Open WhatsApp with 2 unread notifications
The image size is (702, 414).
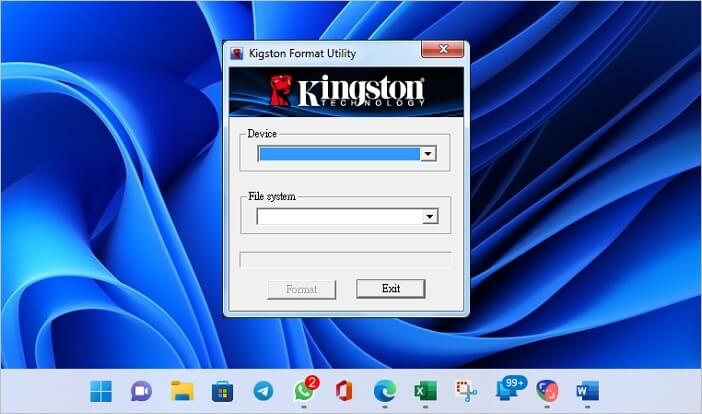tap(304, 390)
